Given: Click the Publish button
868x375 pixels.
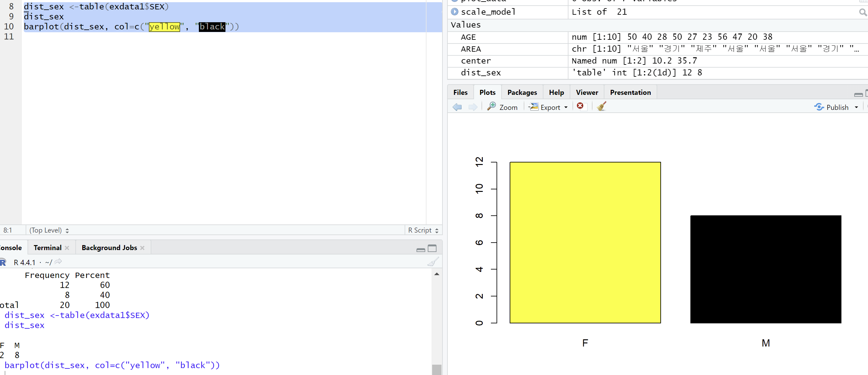Looking at the screenshot, I should [832, 107].
